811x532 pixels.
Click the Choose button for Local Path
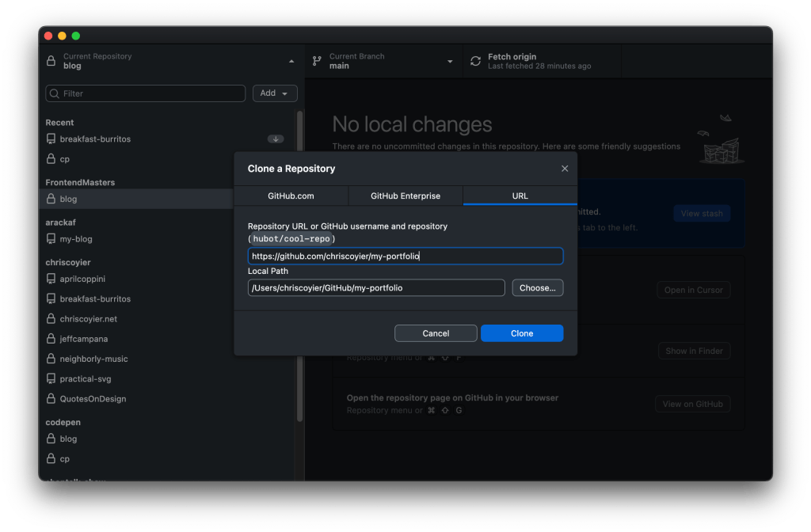[x=537, y=287]
